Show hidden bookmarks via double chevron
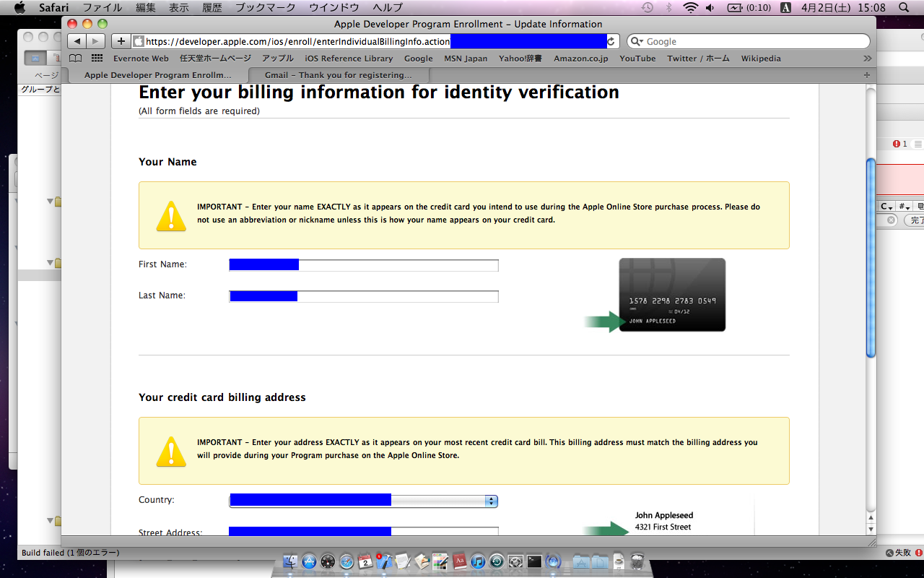 pyautogui.click(x=867, y=59)
